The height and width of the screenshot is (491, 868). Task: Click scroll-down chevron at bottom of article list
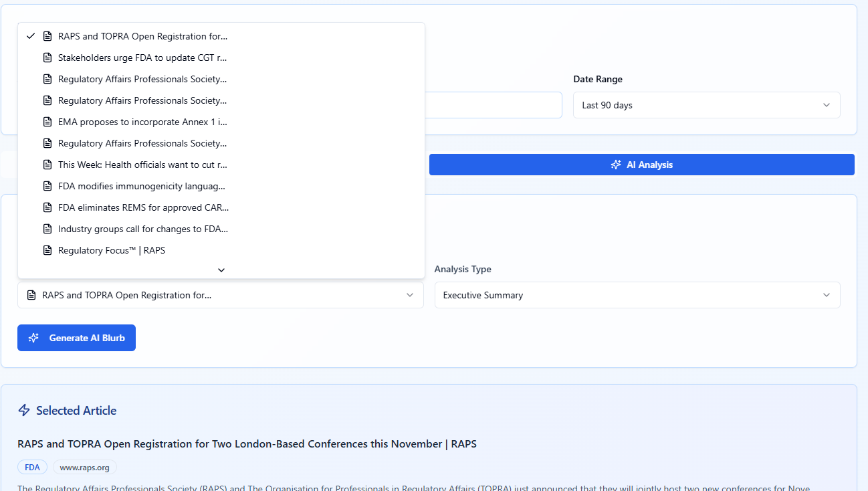pyautogui.click(x=221, y=270)
